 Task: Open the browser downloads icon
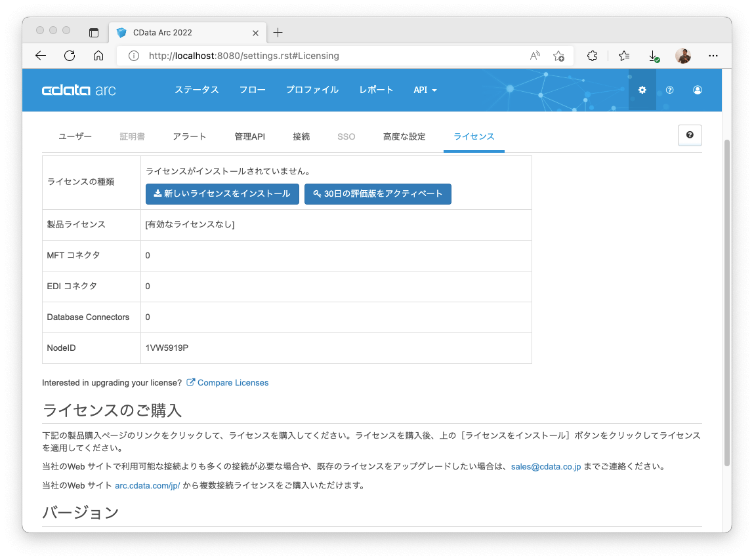(x=653, y=56)
